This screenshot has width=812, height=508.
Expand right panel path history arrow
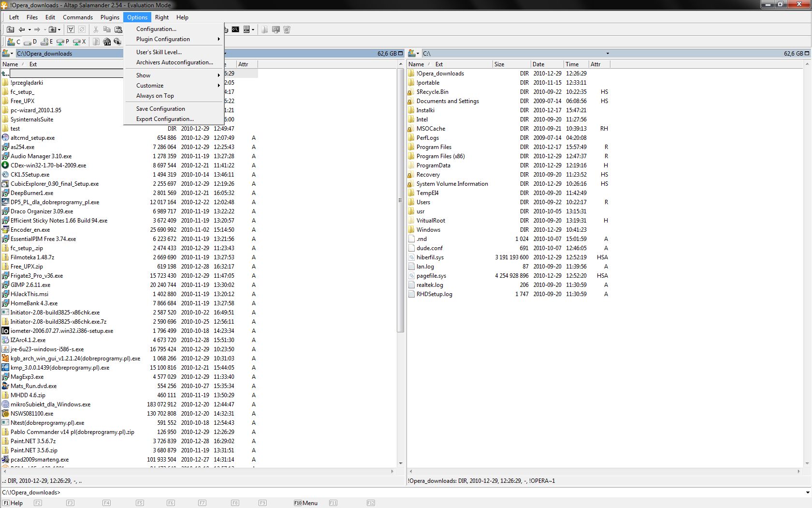click(x=608, y=53)
